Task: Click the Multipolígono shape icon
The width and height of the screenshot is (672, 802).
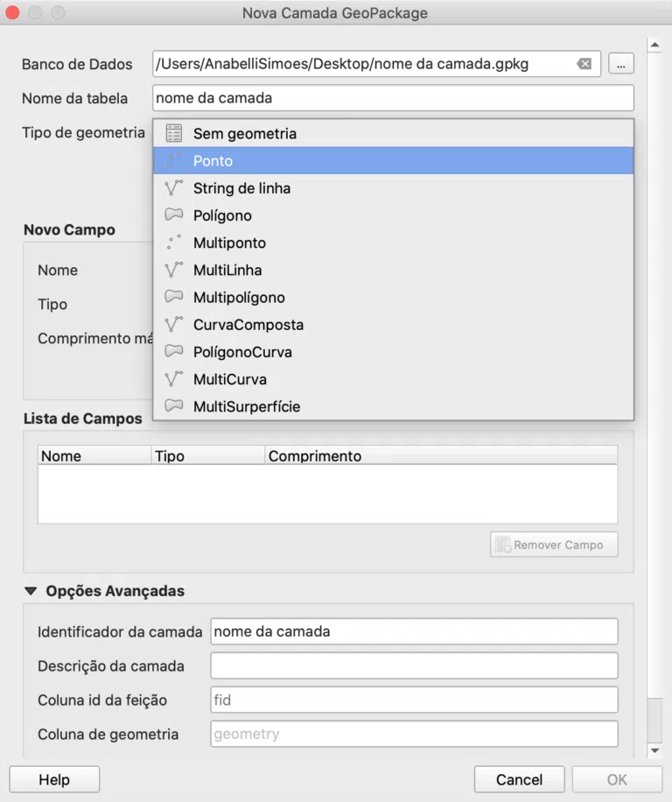Action: [174, 296]
